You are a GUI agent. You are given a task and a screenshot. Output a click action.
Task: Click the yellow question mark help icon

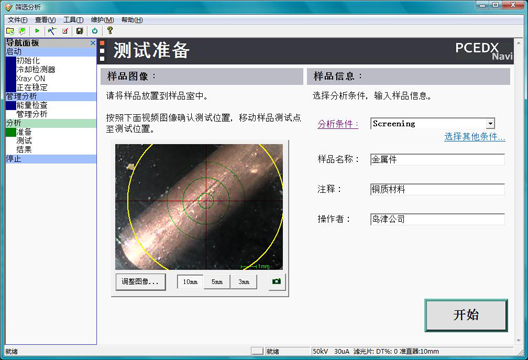[x=110, y=31]
